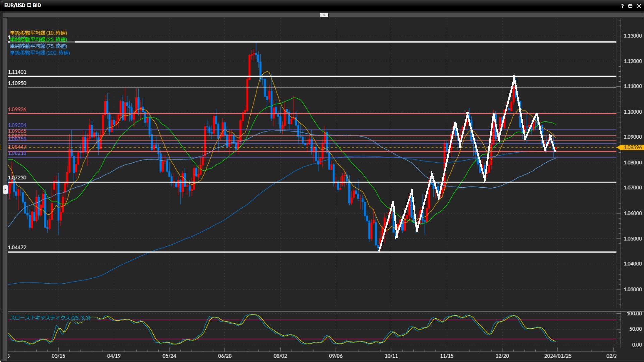Click the orange current price tag 1.08596

click(632, 147)
